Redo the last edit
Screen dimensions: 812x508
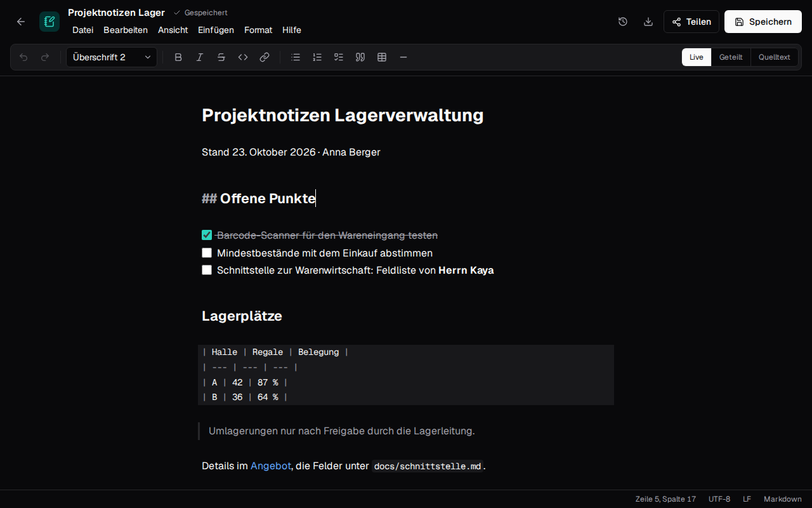tap(45, 57)
